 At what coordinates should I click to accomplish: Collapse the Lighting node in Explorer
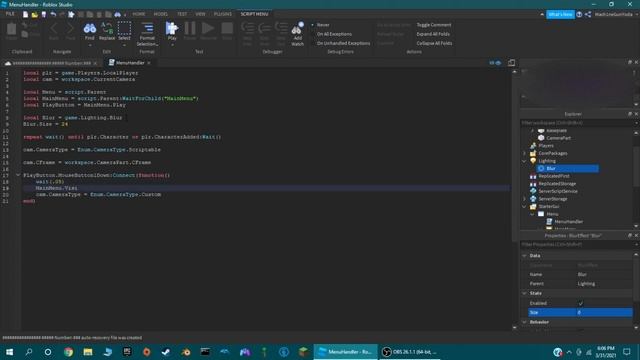point(524,161)
